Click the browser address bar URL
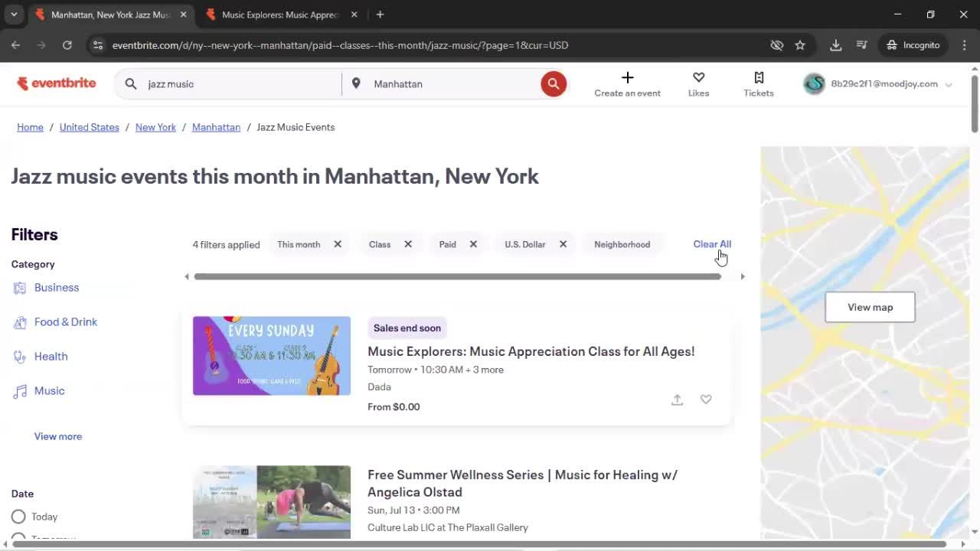This screenshot has height=551, width=980. tap(340, 45)
